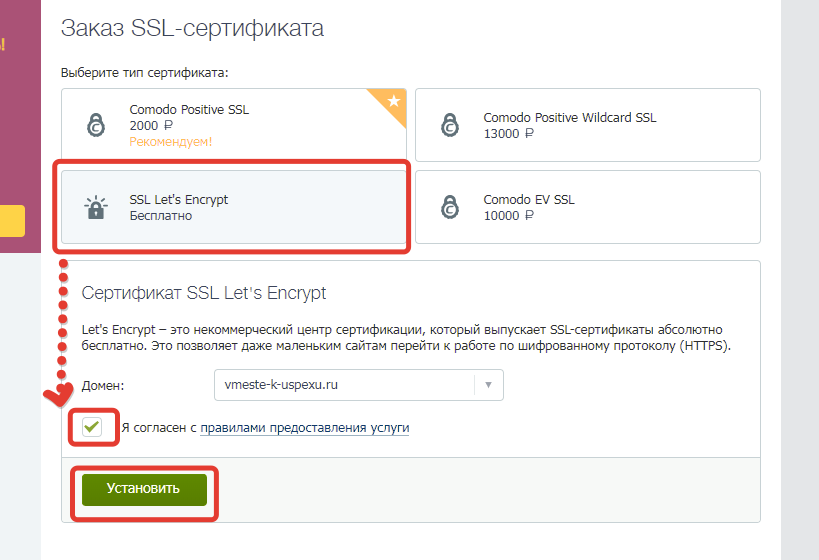Click the Рекомендуем! label
Image resolution: width=819 pixels, height=560 pixels.
(x=171, y=142)
